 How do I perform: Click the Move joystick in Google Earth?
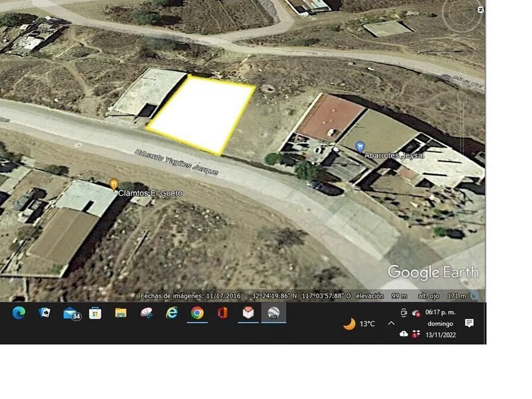click(x=462, y=51)
